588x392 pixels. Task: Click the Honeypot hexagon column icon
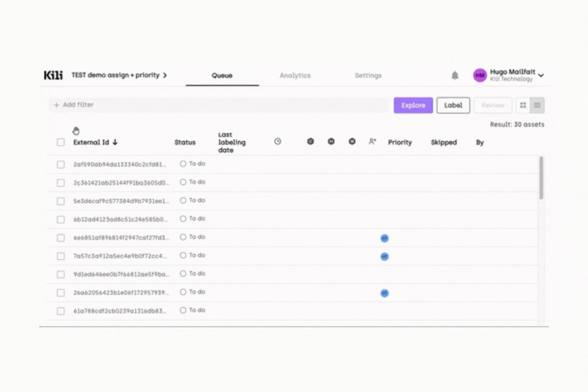click(x=331, y=141)
